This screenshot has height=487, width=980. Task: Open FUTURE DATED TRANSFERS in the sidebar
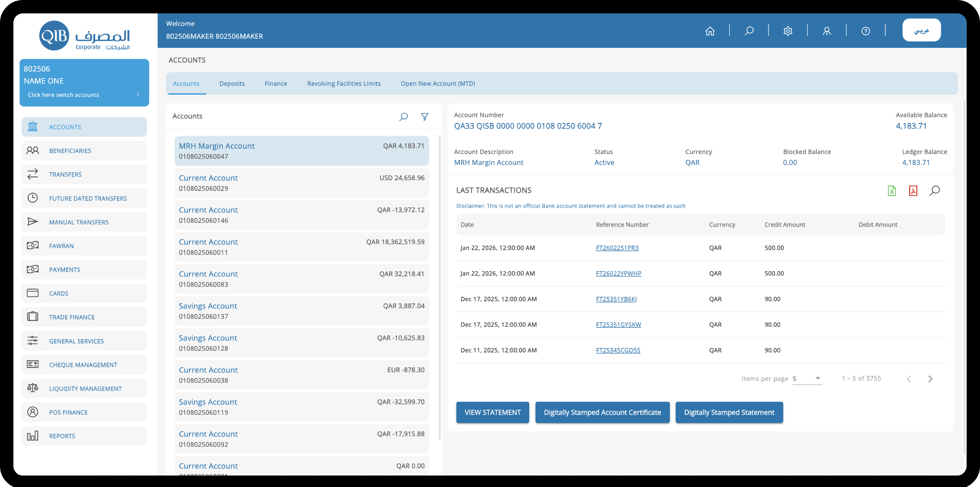click(84, 198)
